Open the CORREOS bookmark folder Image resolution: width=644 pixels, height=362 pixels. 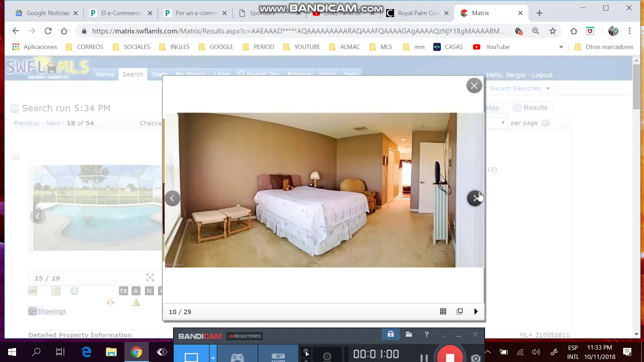84,47
